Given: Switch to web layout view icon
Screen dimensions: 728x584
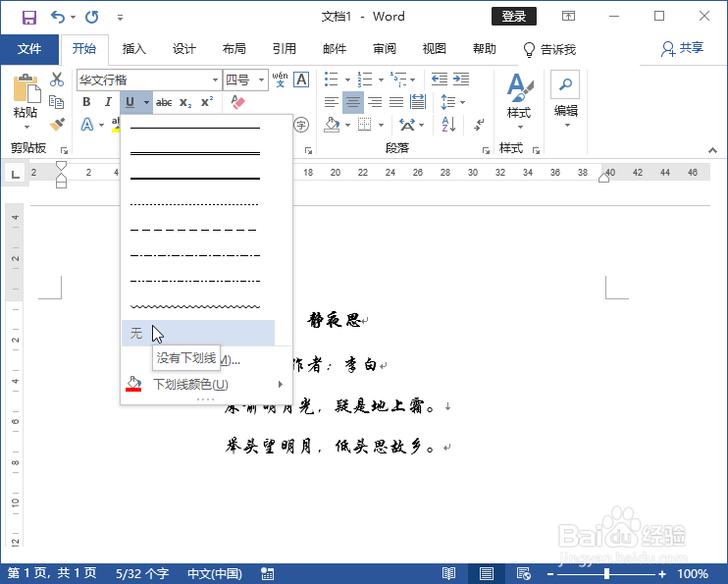Looking at the screenshot, I should [524, 574].
